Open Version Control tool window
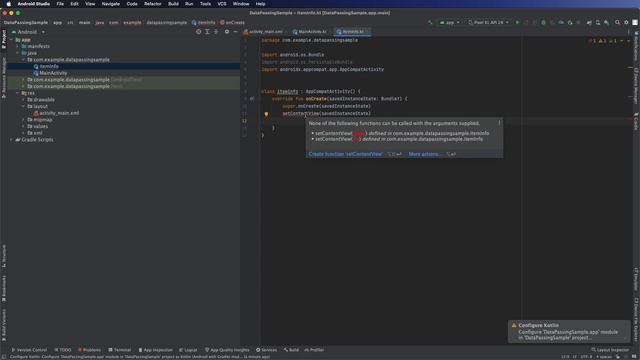The image size is (640, 360). (x=29, y=350)
